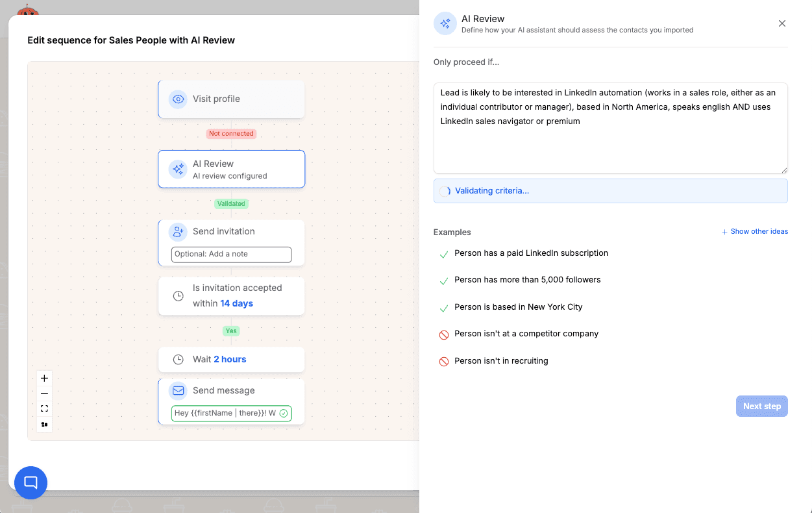Open the chat bubble in the bottom-left corner
Image resolution: width=812 pixels, height=513 pixels.
click(x=31, y=482)
